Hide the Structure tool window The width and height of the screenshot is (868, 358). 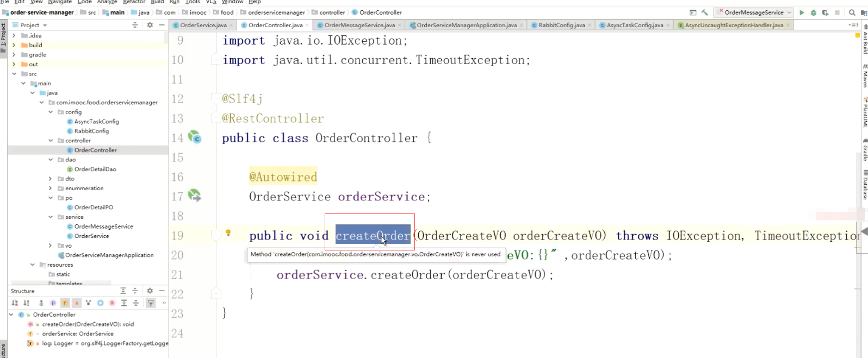(x=162, y=291)
